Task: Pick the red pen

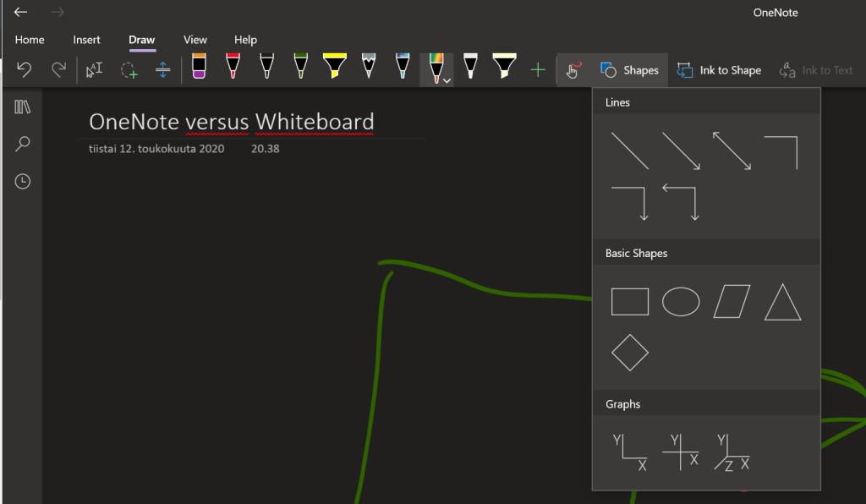Action: pyautogui.click(x=233, y=67)
